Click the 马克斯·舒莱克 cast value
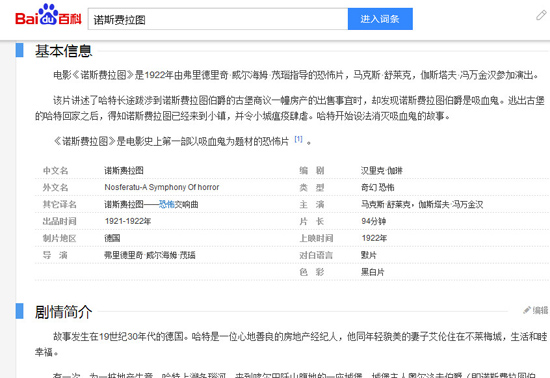Image resolution: width=550 pixels, height=378 pixels. pyautogui.click(x=422, y=204)
